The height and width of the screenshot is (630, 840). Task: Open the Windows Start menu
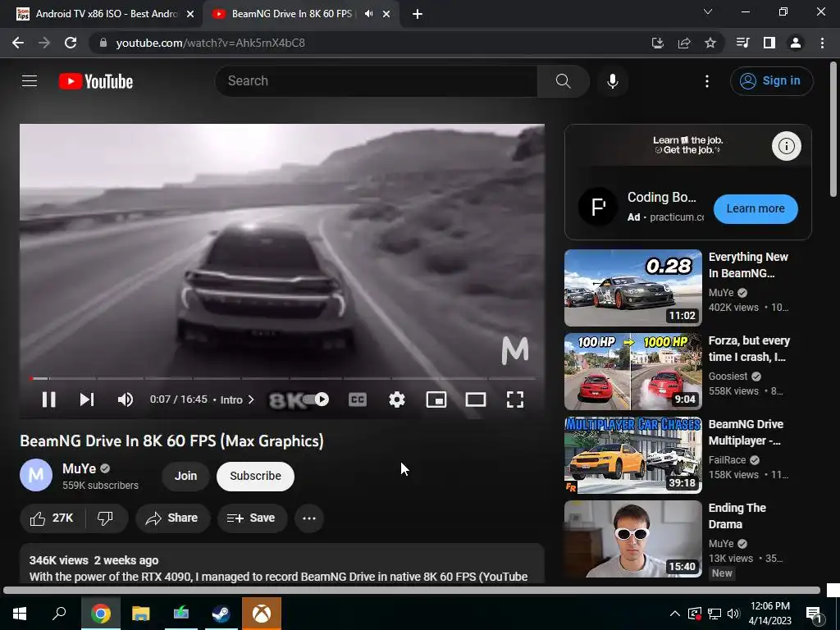point(20,614)
